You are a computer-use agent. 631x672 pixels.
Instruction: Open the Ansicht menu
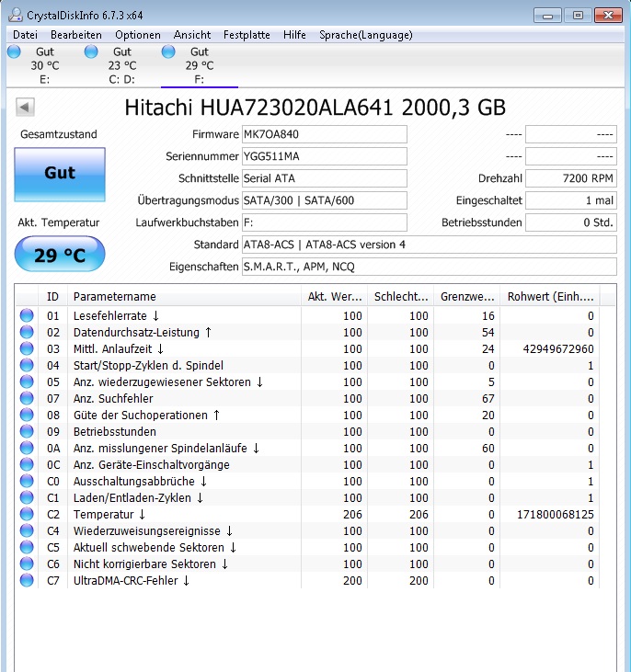coord(191,35)
